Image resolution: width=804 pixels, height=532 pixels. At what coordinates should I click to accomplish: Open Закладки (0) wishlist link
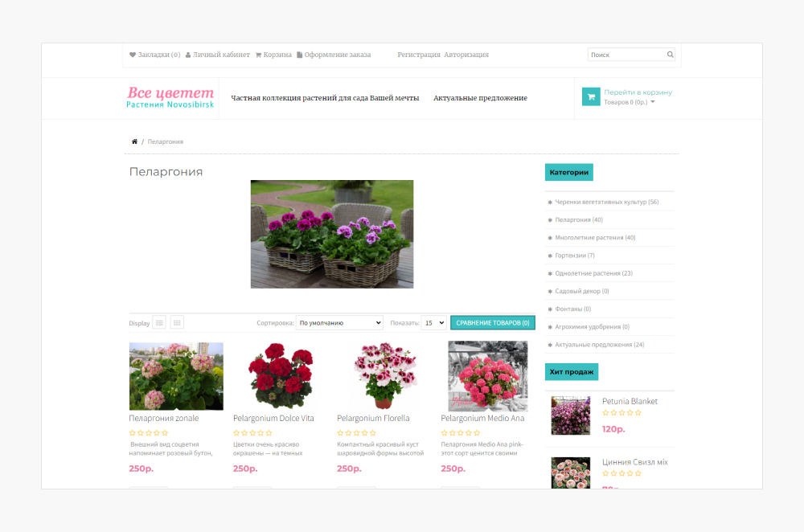(x=155, y=55)
